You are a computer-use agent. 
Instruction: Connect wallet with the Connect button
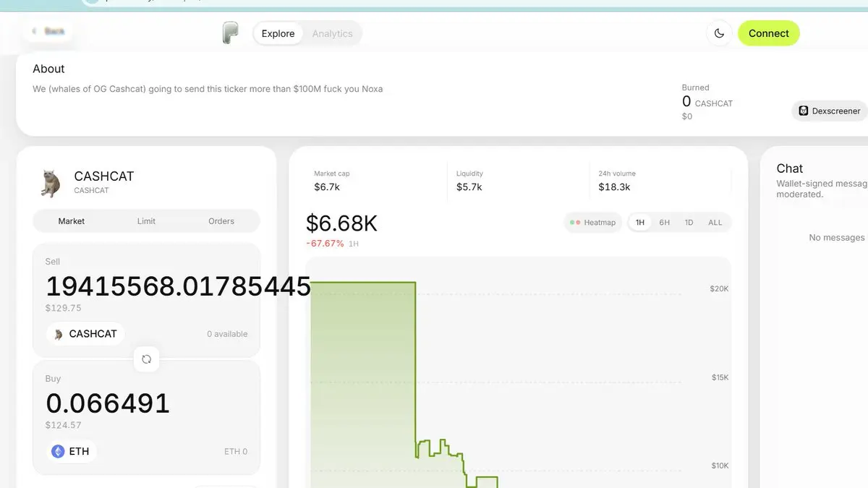769,33
